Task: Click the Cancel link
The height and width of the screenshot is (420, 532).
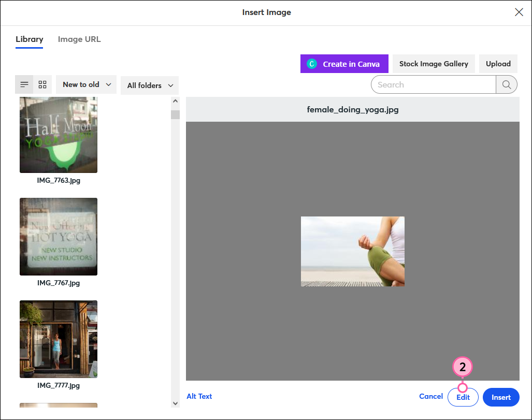Action: click(431, 396)
